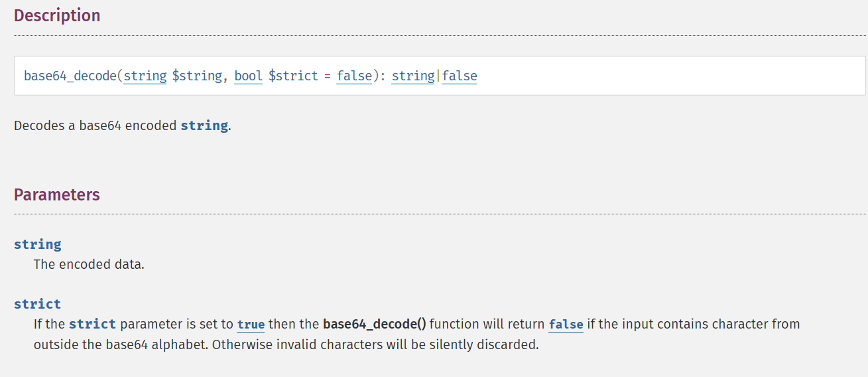Open the string return type link
This screenshot has height=377, width=868.
click(413, 76)
